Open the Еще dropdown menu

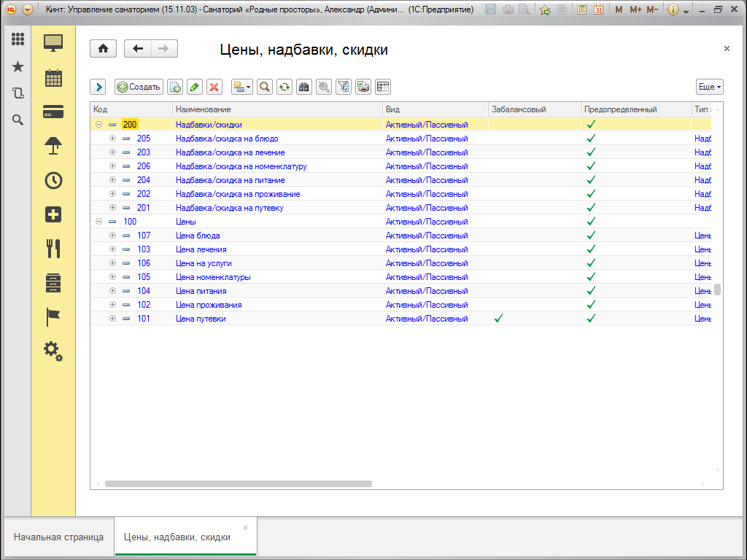pyautogui.click(x=709, y=87)
